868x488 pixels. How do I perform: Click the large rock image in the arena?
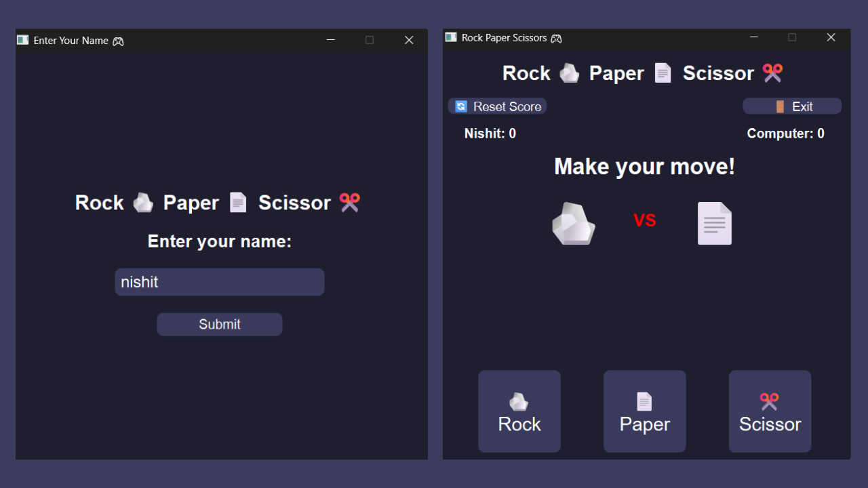pyautogui.click(x=574, y=223)
